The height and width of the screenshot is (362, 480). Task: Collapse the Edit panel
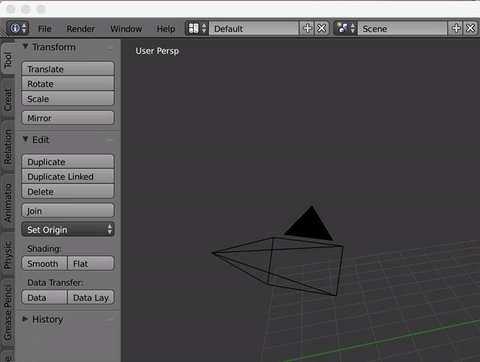tap(25, 140)
